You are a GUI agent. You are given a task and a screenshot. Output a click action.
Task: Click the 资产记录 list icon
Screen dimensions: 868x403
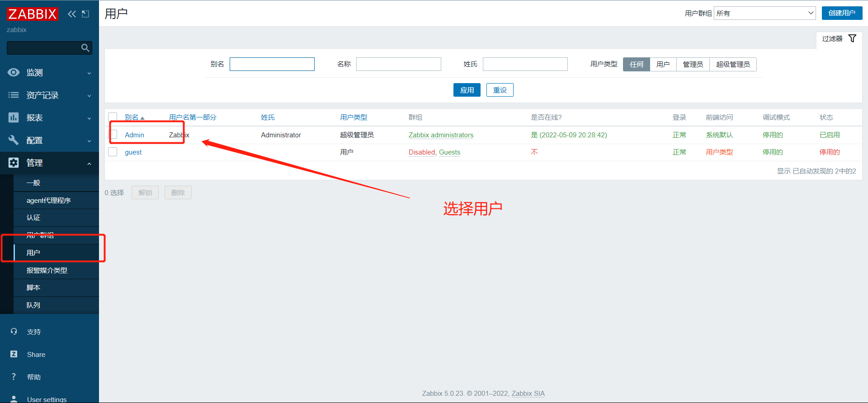click(14, 95)
